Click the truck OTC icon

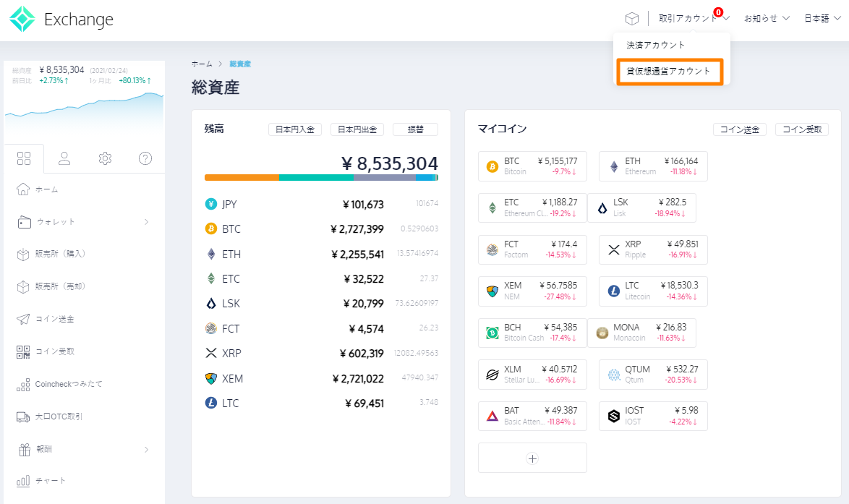click(23, 417)
